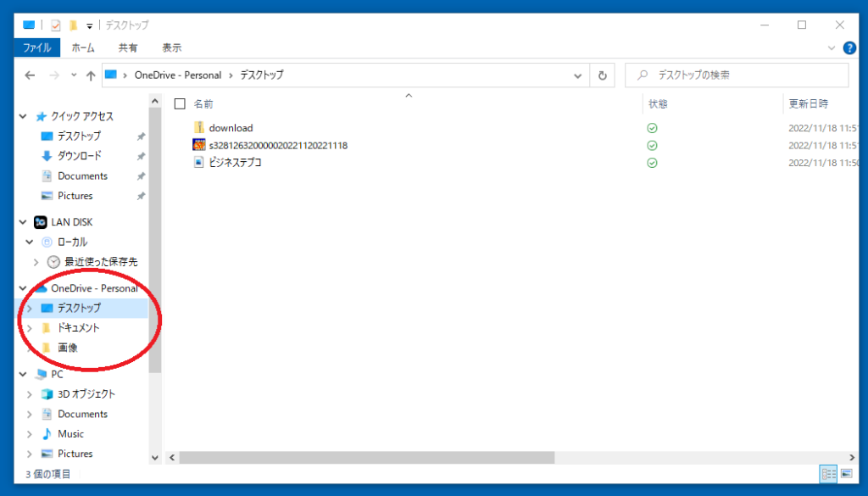Go up one folder level
Screen dimensions: 868x496
[91, 75]
